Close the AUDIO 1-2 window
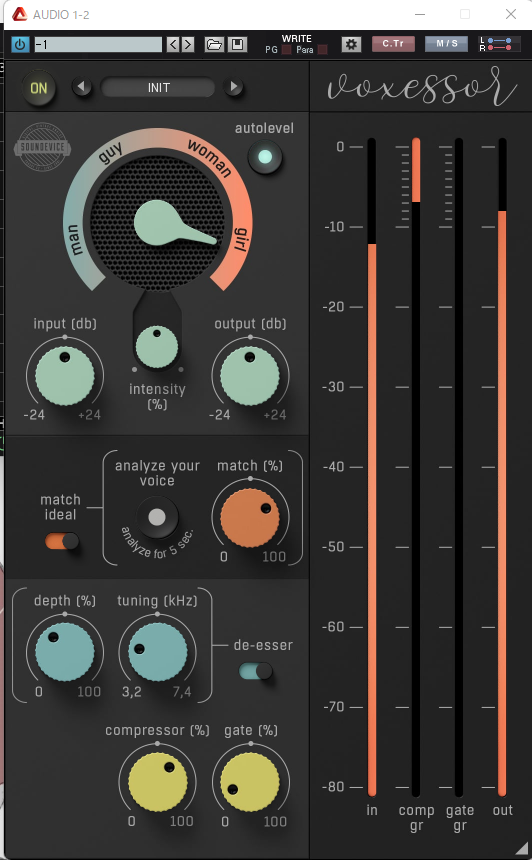Screen dimensions: 532x860 [x=511, y=14]
